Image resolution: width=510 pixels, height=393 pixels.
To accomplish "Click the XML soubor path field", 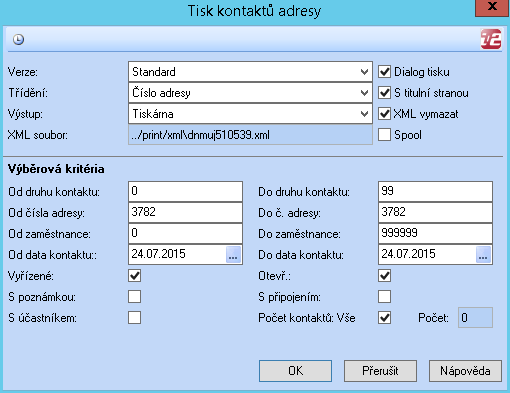I will 250,135.
